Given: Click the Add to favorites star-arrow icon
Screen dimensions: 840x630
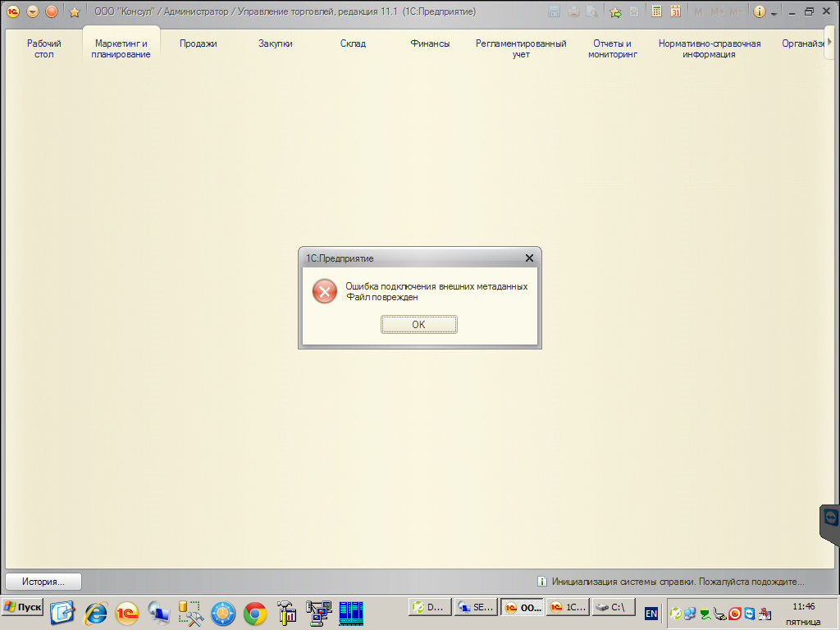Looking at the screenshot, I should [615, 11].
